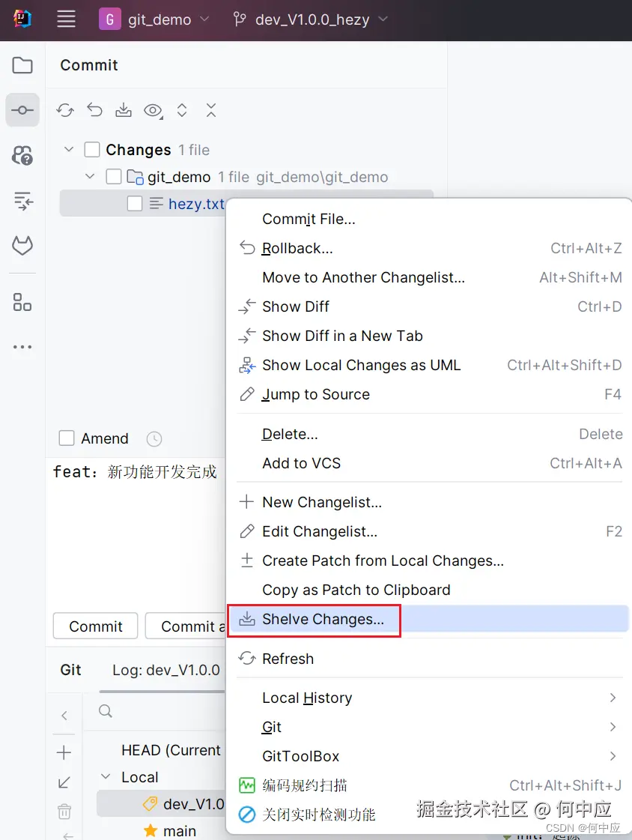The height and width of the screenshot is (840, 632).
Task: Click the trash Delete branch icon
Action: click(x=64, y=812)
